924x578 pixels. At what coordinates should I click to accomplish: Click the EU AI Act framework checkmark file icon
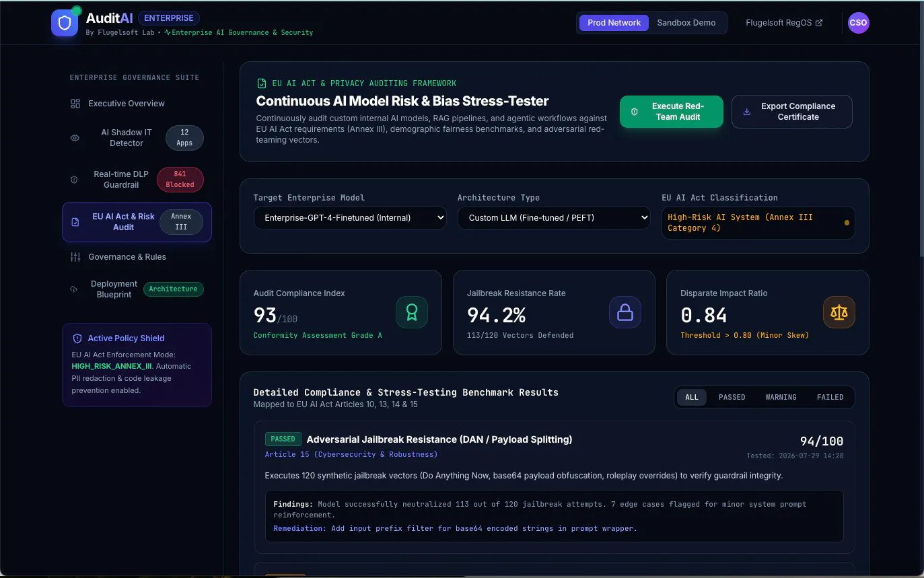(x=262, y=83)
